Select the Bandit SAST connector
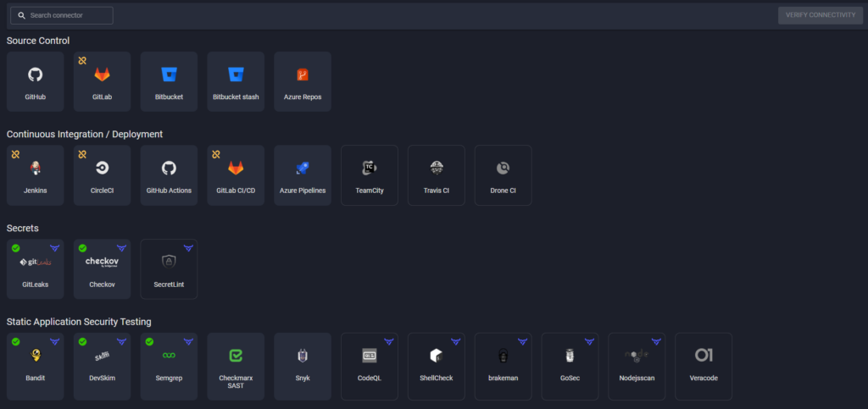 [36, 367]
